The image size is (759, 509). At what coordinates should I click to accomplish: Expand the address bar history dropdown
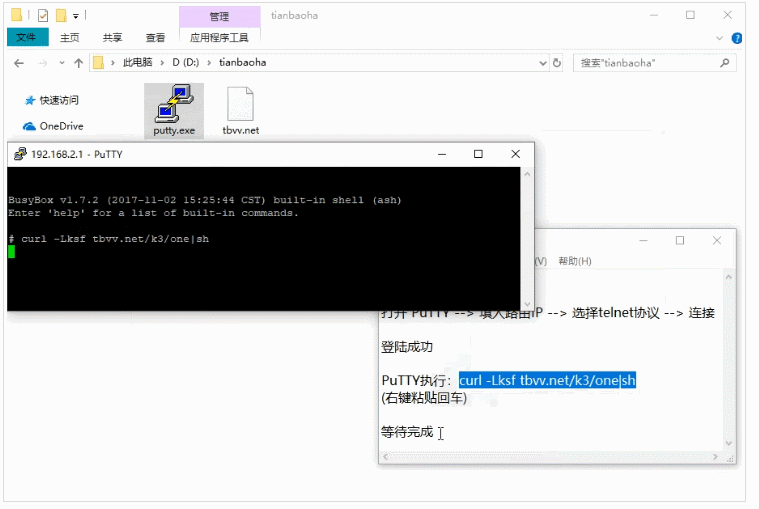tap(539, 62)
